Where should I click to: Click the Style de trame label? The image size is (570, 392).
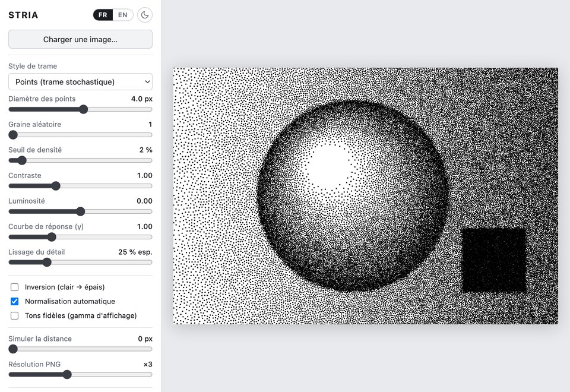33,66
